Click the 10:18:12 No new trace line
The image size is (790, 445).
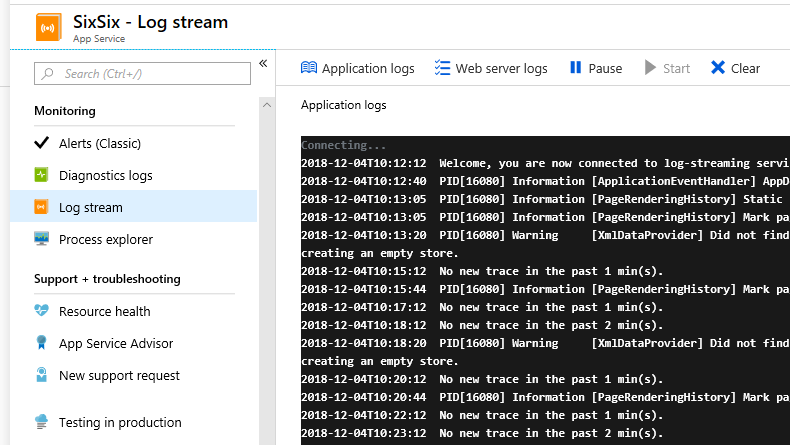pos(482,325)
